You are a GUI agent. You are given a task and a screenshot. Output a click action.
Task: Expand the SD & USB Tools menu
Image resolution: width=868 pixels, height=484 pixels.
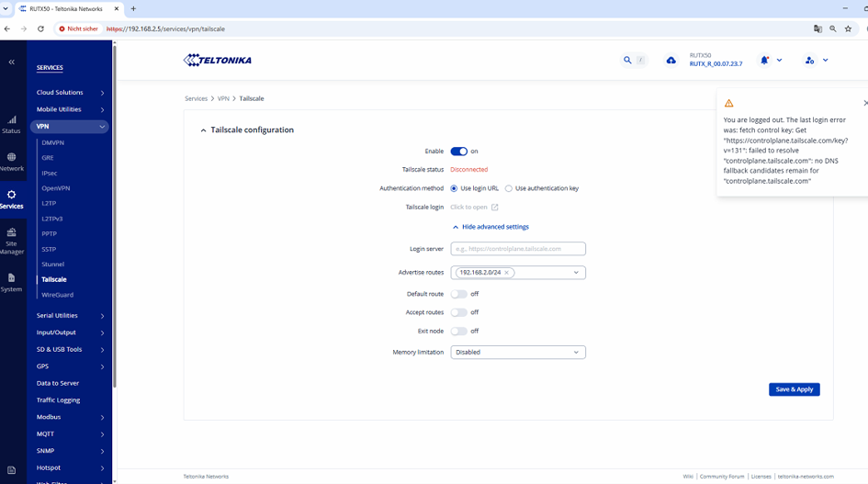coord(70,349)
